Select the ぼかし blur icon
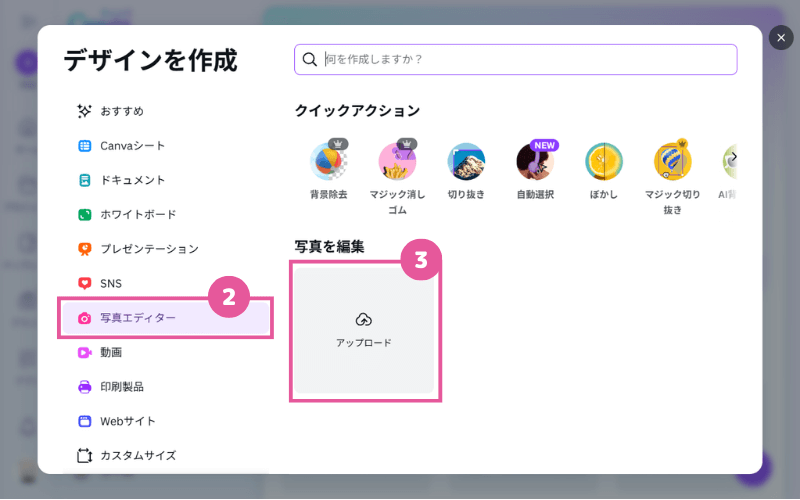Viewport: 800px width, 500px height. pos(604,162)
